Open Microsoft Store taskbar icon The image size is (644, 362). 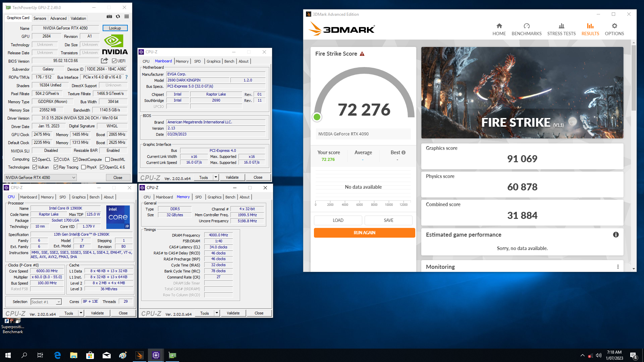90,355
